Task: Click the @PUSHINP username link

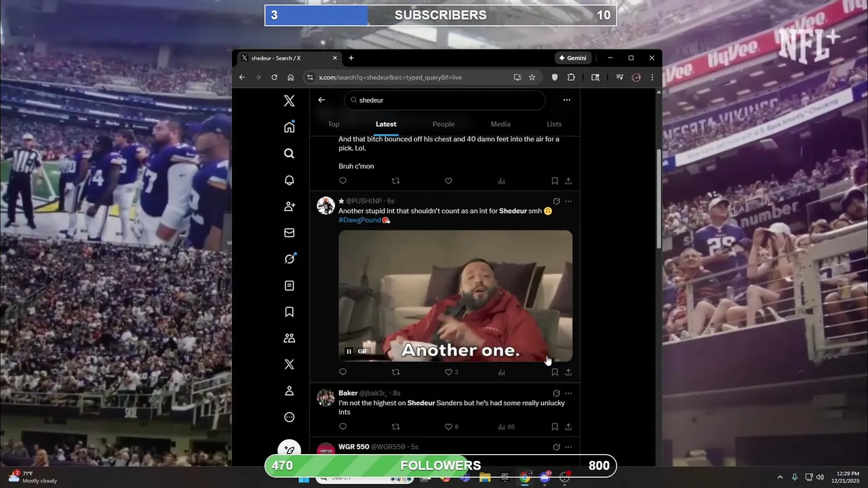Action: click(363, 201)
